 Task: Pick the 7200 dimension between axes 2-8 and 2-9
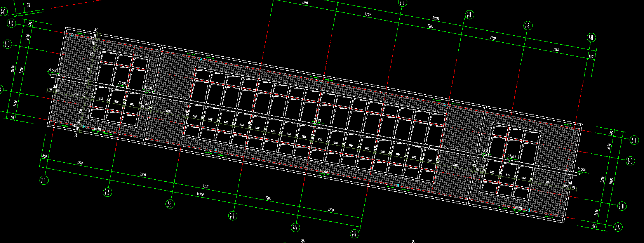coord(493,38)
